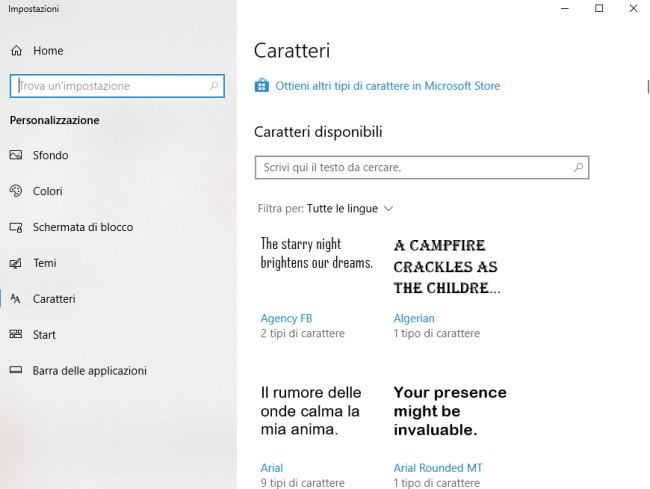Focus the Trova un'impostazione search field
650x489 pixels.
coord(117,86)
